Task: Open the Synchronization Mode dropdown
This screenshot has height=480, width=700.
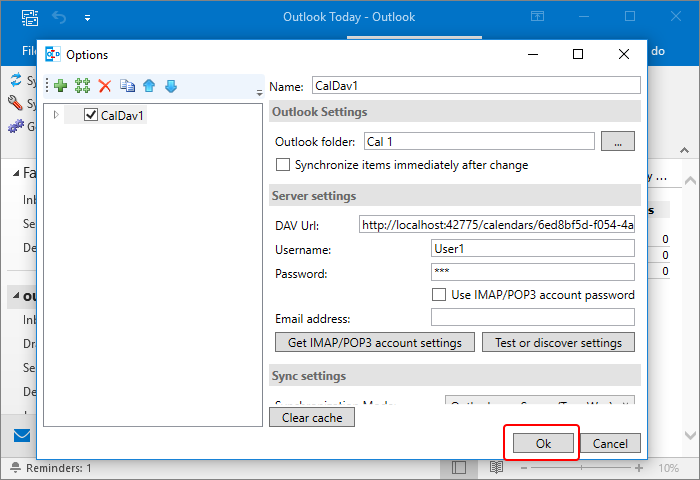Action: [x=540, y=401]
